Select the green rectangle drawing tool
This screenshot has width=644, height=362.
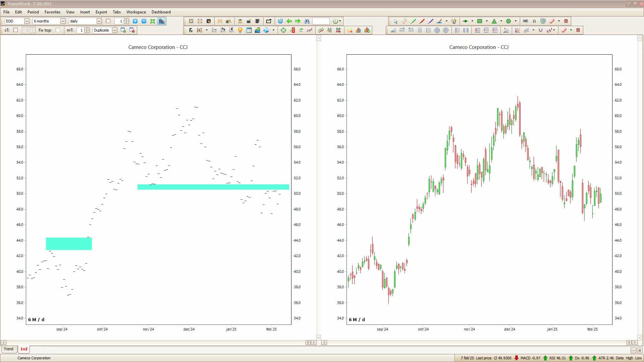coord(480,21)
